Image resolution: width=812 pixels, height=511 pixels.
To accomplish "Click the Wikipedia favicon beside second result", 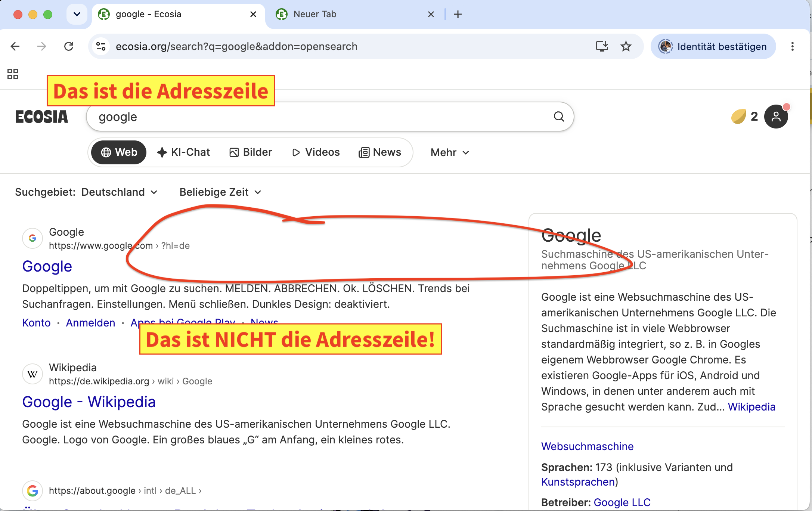I will point(32,374).
